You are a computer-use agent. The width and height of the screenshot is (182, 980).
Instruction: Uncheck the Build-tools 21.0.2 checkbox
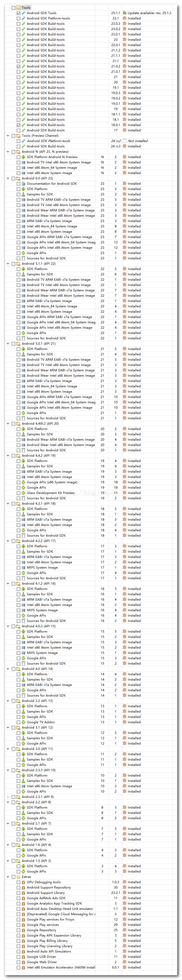[19, 66]
